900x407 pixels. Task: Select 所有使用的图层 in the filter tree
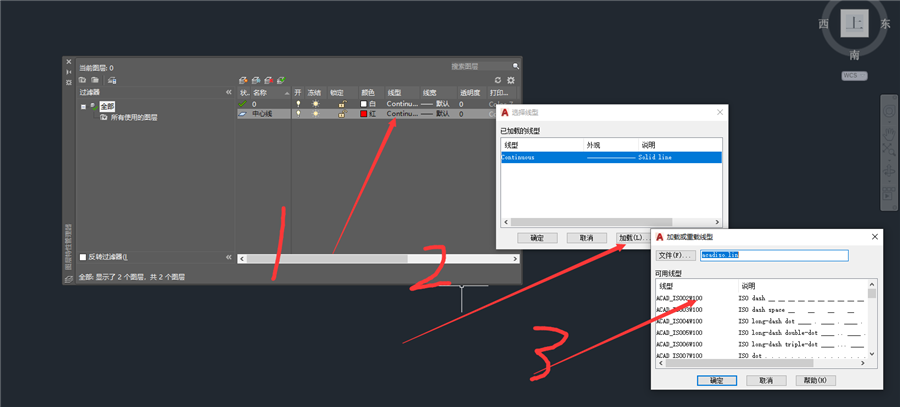pyautogui.click(x=134, y=118)
